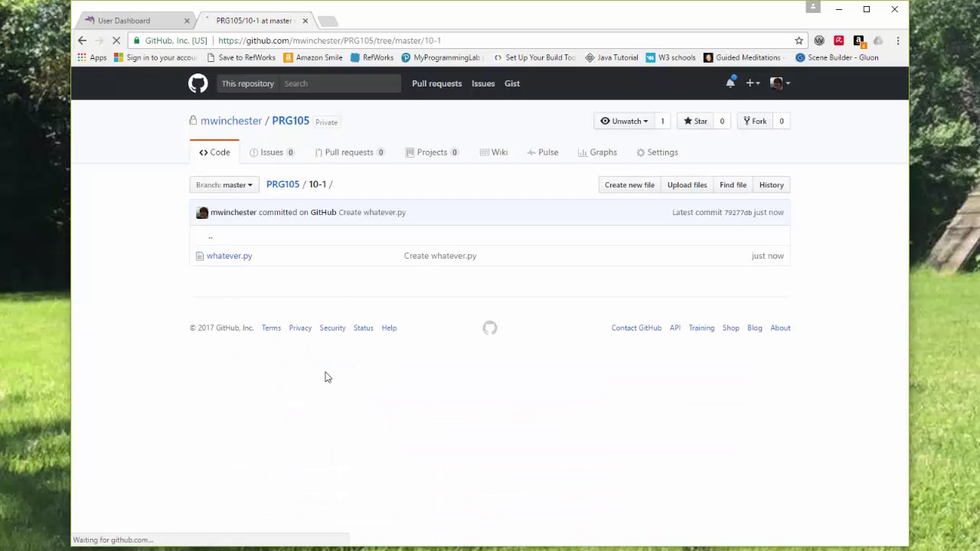The width and height of the screenshot is (980, 551).
Task: Switch to the Projects tab
Action: [432, 152]
